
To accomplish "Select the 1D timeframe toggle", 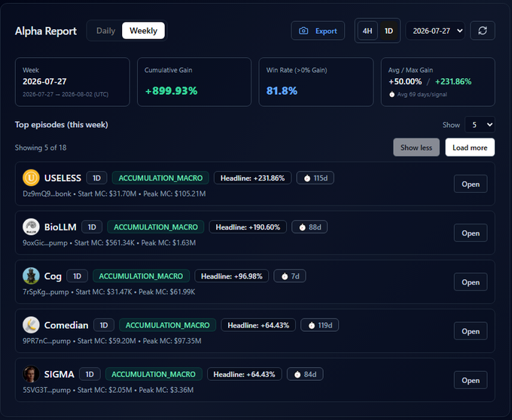I will (x=389, y=31).
